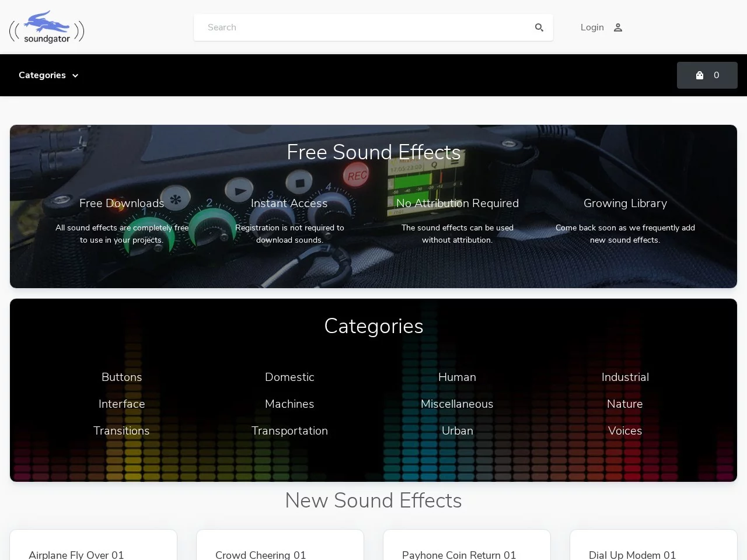747x560 pixels.
Task: Open the Transitions sound category
Action: (121, 431)
